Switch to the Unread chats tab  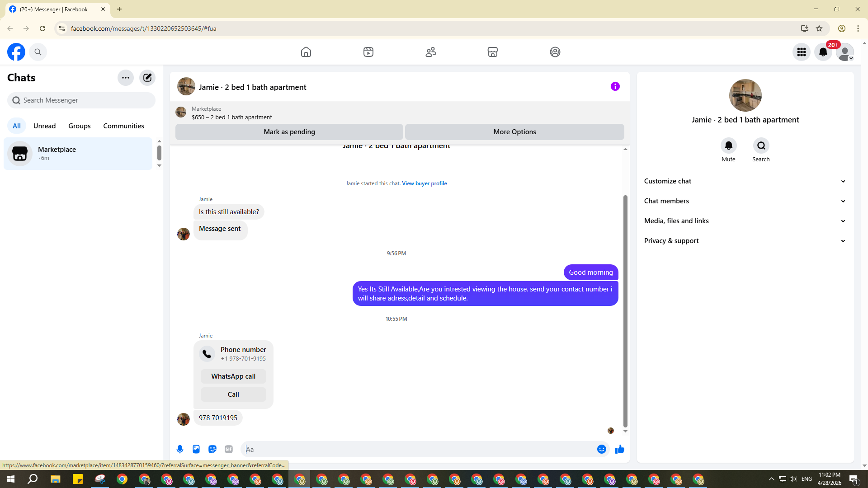point(44,126)
